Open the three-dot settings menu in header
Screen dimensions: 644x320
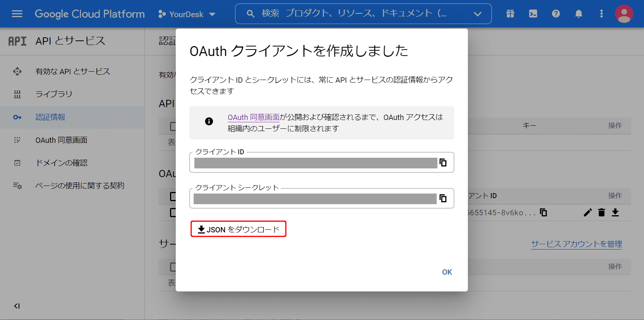601,14
